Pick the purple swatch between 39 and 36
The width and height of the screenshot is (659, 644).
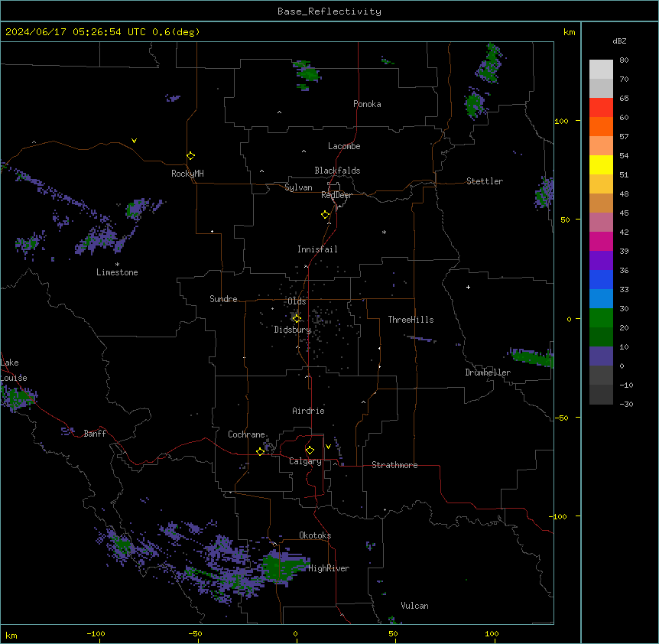pos(601,261)
